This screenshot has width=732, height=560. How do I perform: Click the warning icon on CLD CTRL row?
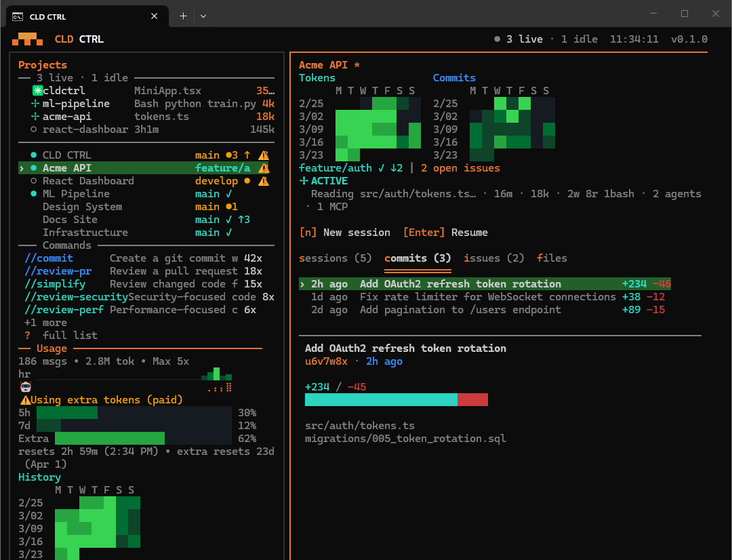pyautogui.click(x=264, y=155)
